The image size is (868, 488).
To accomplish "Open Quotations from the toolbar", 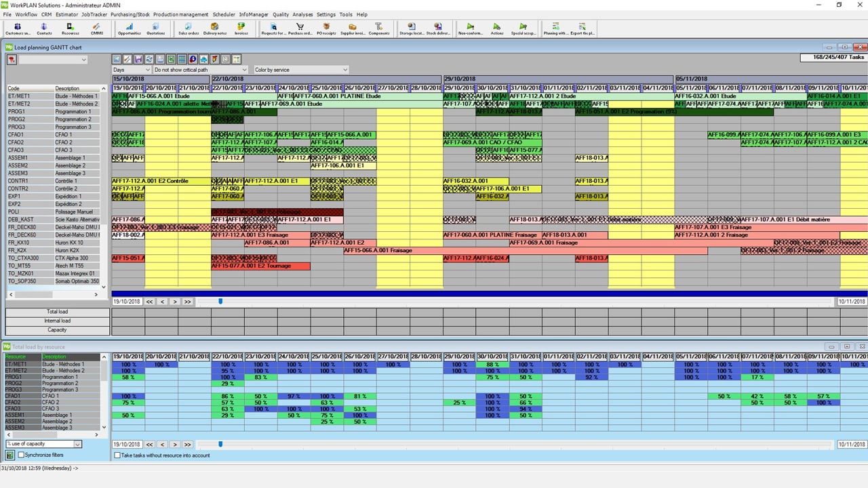I will [x=156, y=28].
